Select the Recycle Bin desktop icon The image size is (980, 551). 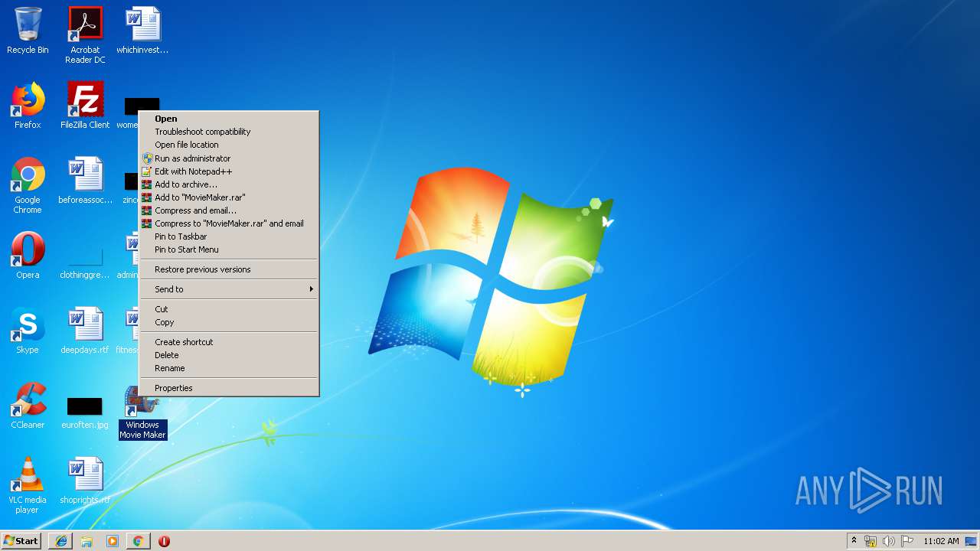pyautogui.click(x=28, y=31)
